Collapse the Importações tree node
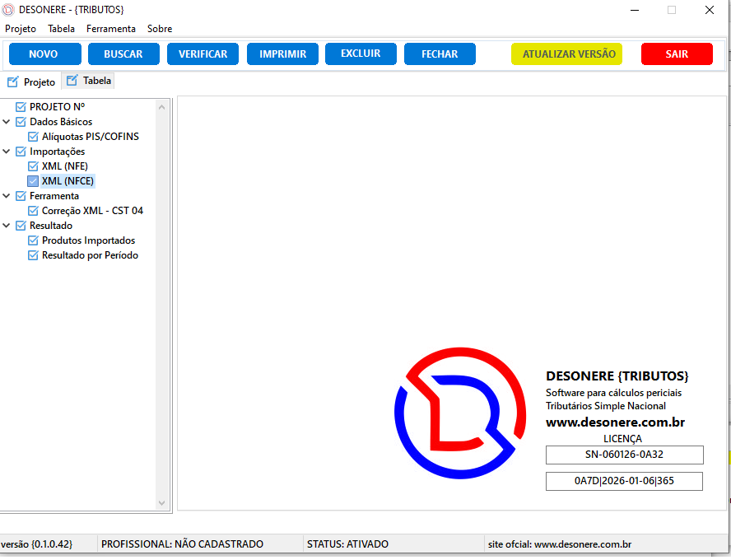This screenshot has width=731, height=560. click(x=7, y=152)
